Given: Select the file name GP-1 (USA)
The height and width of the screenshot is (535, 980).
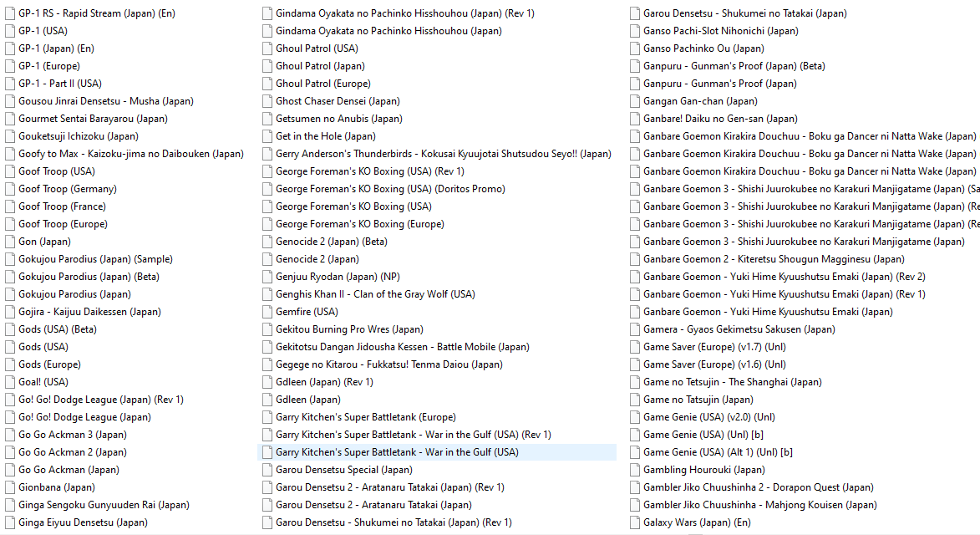Looking at the screenshot, I should (x=43, y=31).
